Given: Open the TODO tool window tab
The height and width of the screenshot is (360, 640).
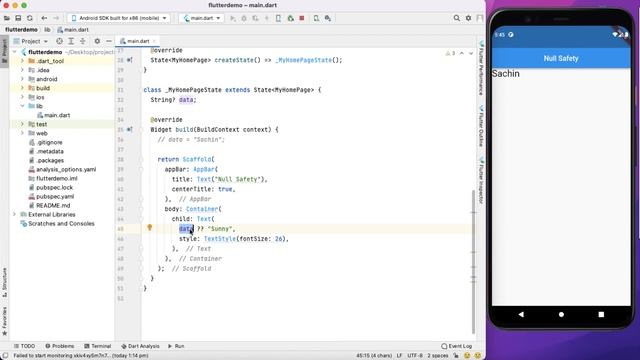Looking at the screenshot, I should point(24,346).
